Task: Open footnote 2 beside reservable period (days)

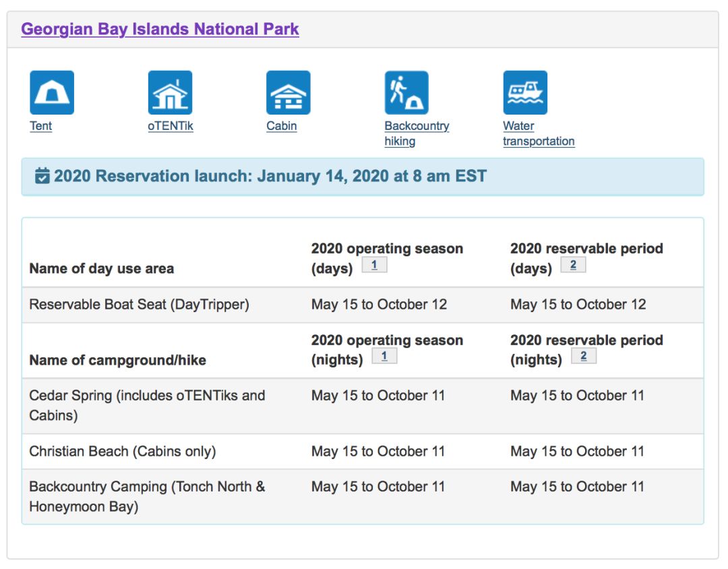Action: [573, 265]
